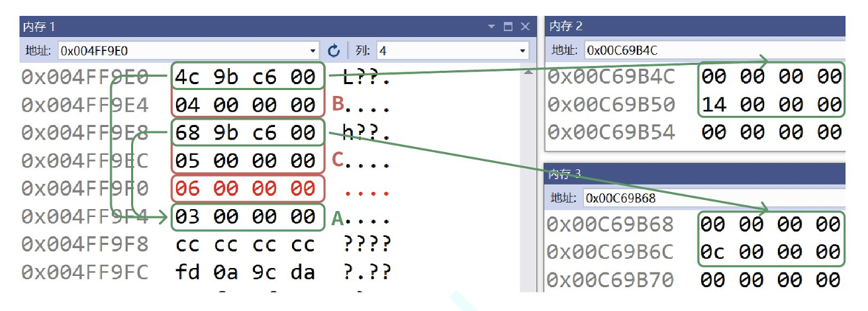Screen dimensions: 868x311
Task: Click address 0x00C69B70 in 内存 3
Action: coord(611,280)
